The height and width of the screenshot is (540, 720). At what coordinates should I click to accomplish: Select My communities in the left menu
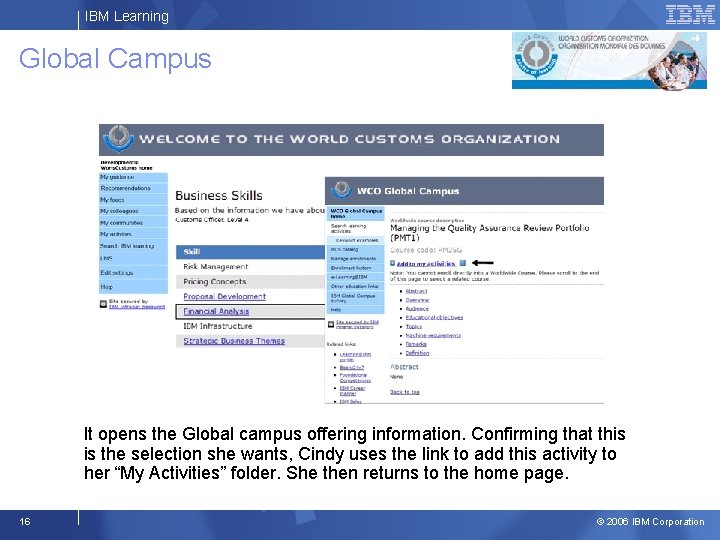tap(133, 223)
